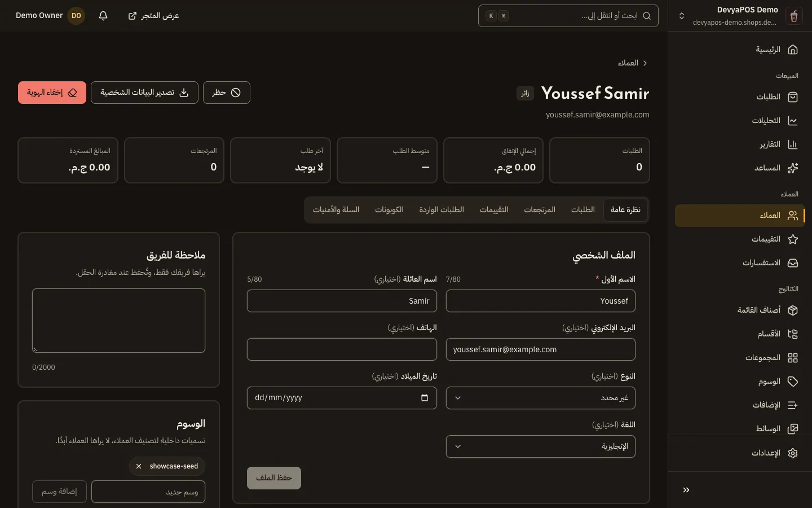The height and width of the screenshot is (508, 812).
Task: Click the آخر طلب stat card
Action: (x=280, y=160)
